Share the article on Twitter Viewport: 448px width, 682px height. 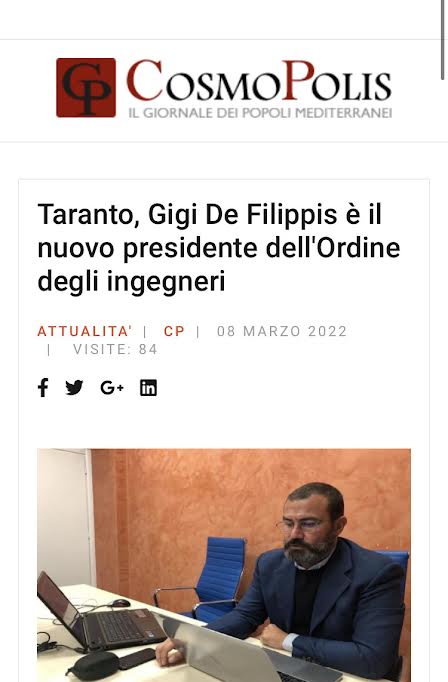74,387
